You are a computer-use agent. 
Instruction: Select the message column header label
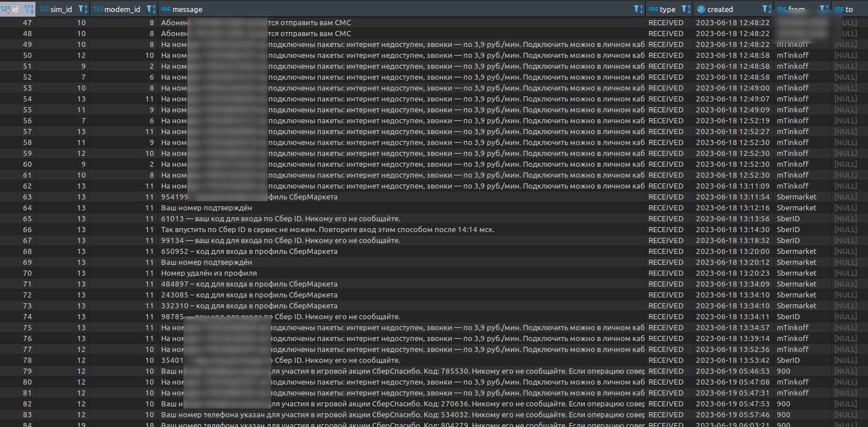click(187, 9)
